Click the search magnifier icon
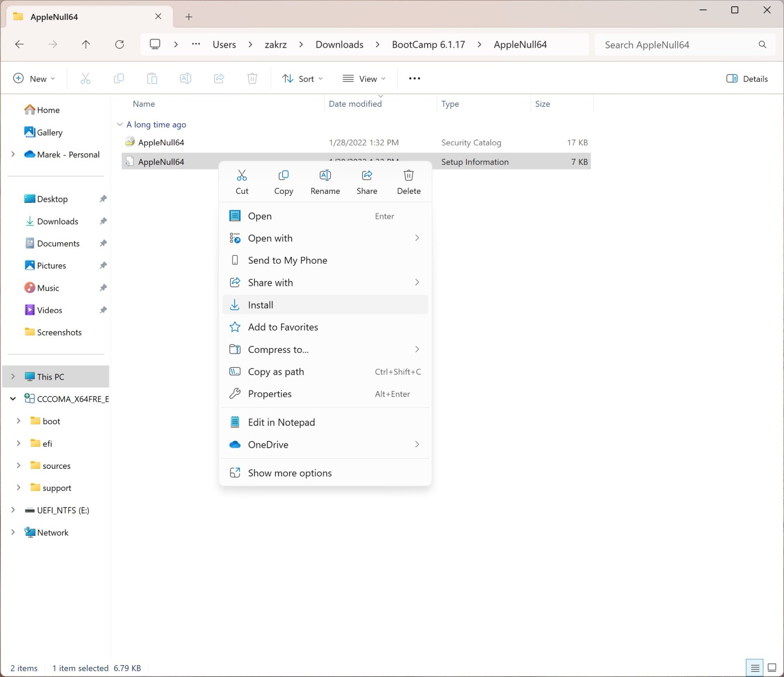Image resolution: width=784 pixels, height=677 pixels. pyautogui.click(x=762, y=44)
